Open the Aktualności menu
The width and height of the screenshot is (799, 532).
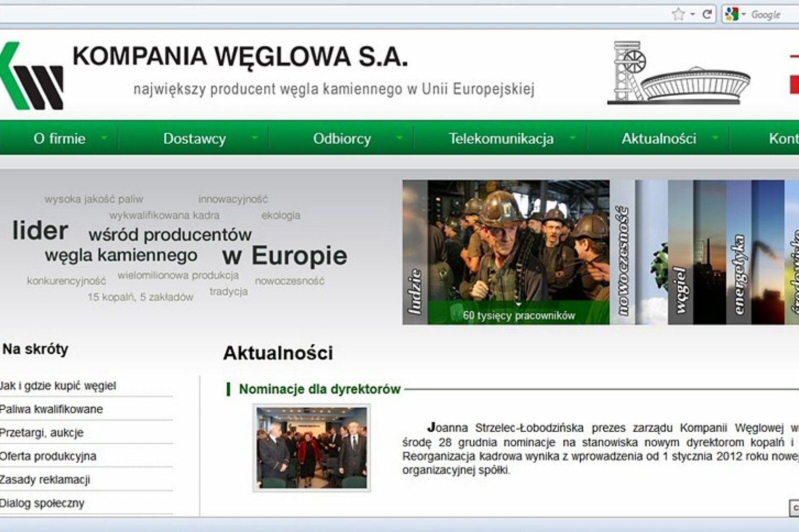coord(659,139)
